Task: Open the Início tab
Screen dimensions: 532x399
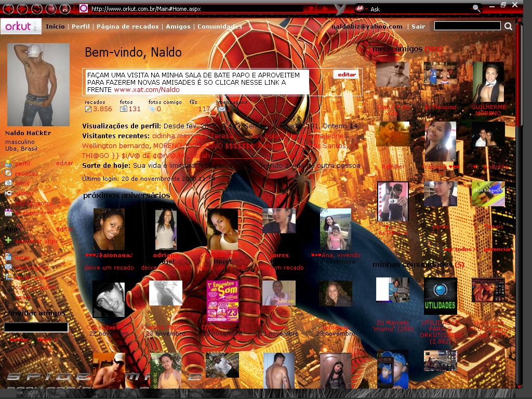Action: [55, 26]
